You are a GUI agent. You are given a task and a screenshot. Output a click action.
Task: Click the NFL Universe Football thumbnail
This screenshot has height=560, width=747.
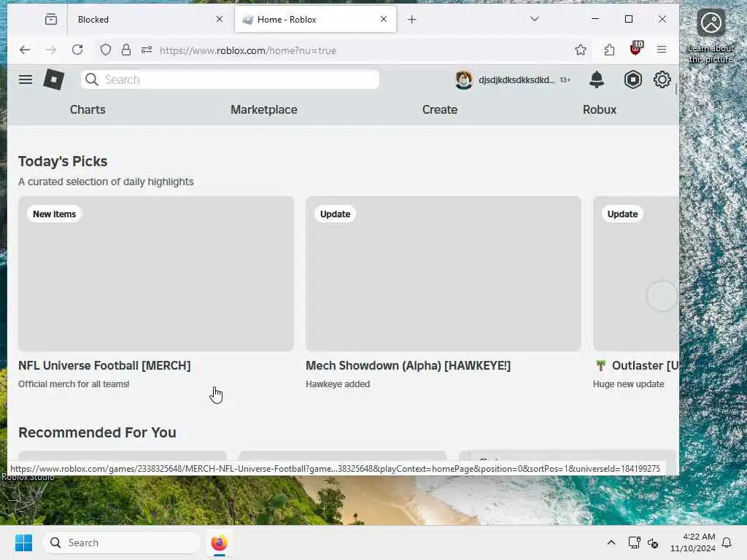(156, 274)
